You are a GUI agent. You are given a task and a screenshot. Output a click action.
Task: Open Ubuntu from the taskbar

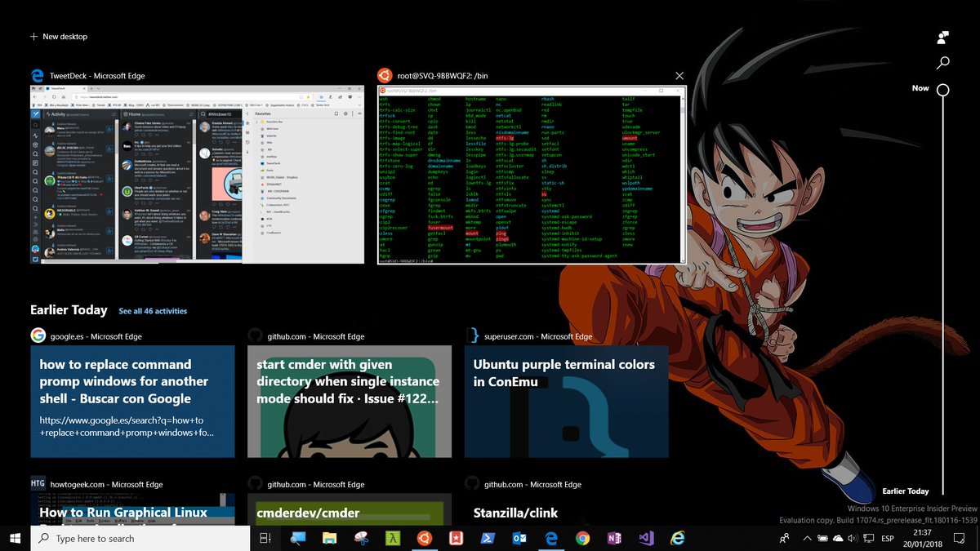[424, 538]
